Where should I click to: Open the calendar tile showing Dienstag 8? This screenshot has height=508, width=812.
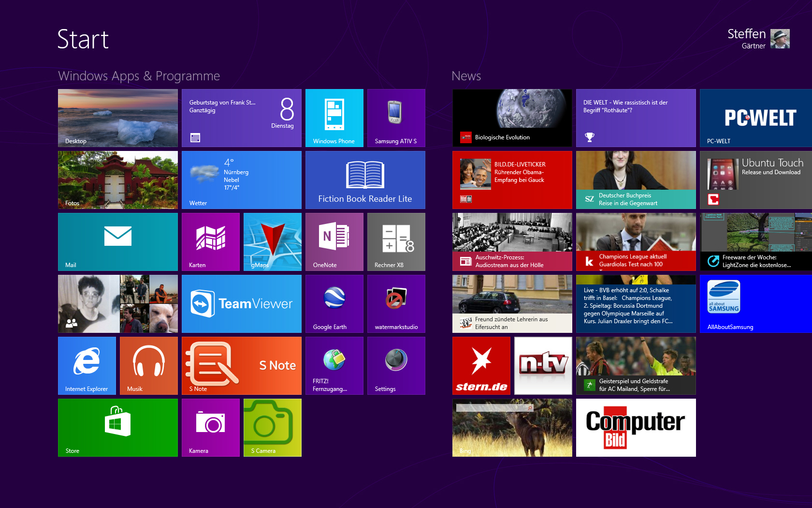[242, 118]
